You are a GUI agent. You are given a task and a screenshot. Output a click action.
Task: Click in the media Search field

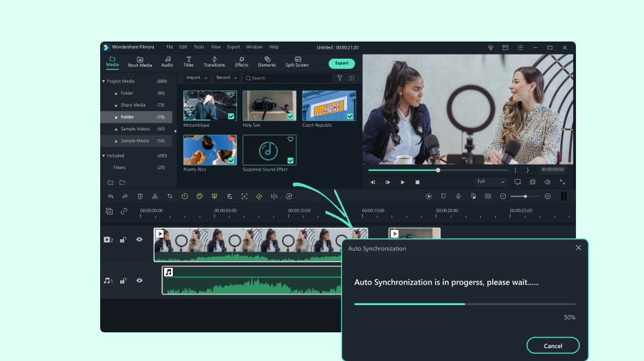point(288,77)
